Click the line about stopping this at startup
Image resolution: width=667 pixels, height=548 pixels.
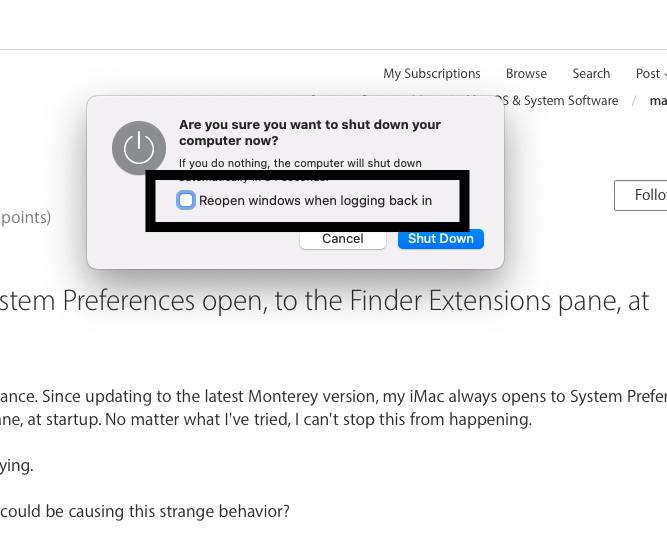265,420
